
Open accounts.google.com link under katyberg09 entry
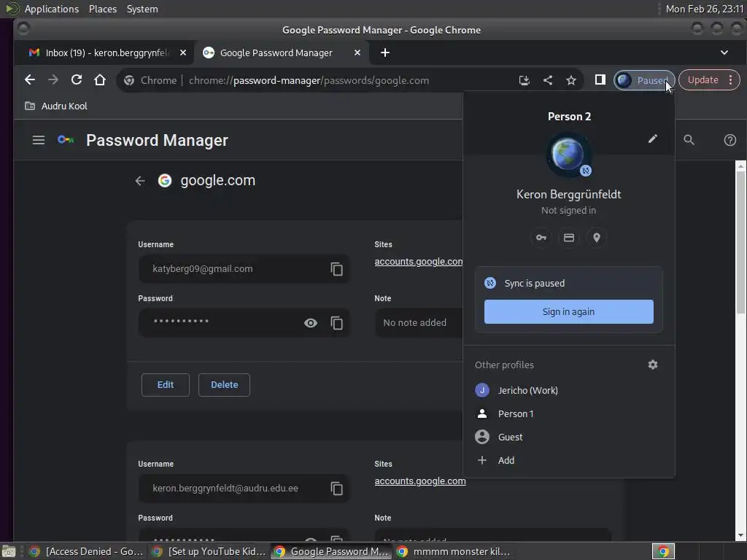418,262
